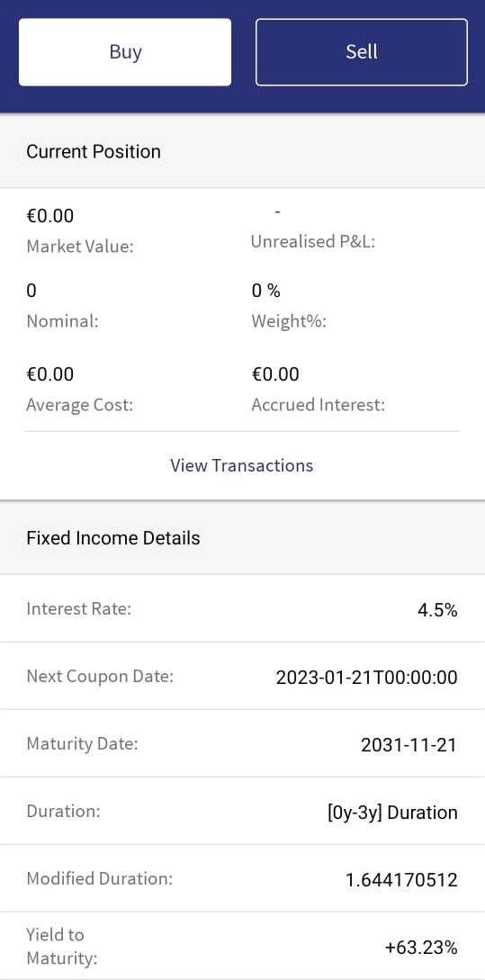
Task: Select the Current Position section header
Action: [243, 151]
